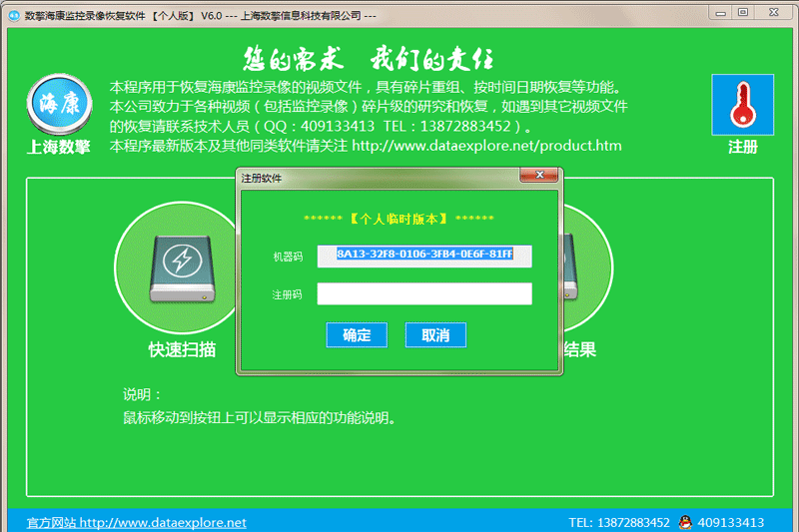Click the QQ penguin icon in footer
This screenshot has height=532, width=799.
685,522
